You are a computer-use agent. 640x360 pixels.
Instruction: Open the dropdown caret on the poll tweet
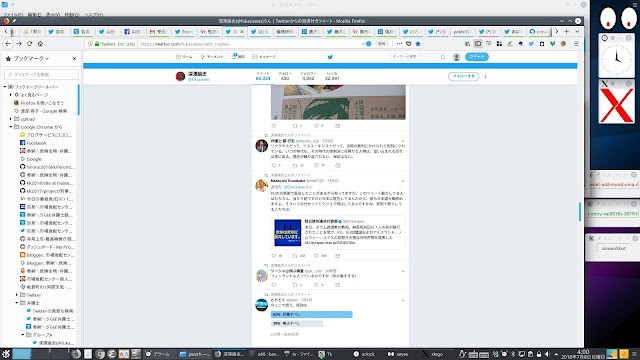point(403,300)
